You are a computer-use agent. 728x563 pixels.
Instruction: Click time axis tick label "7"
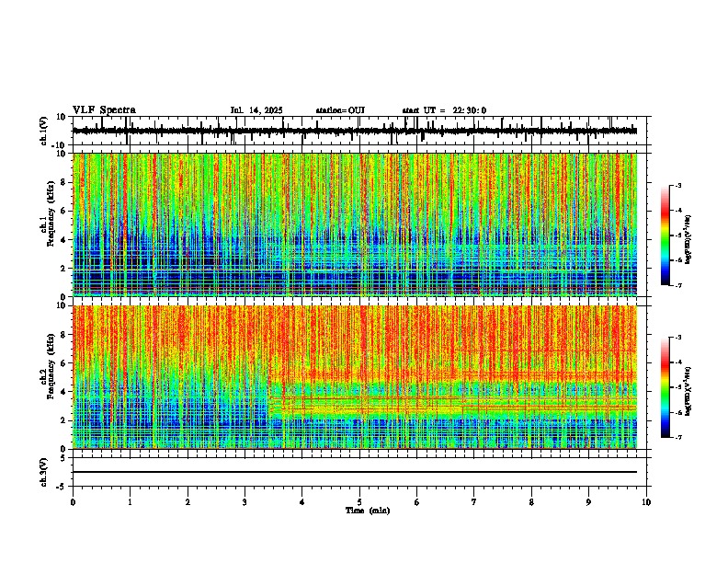(x=474, y=502)
